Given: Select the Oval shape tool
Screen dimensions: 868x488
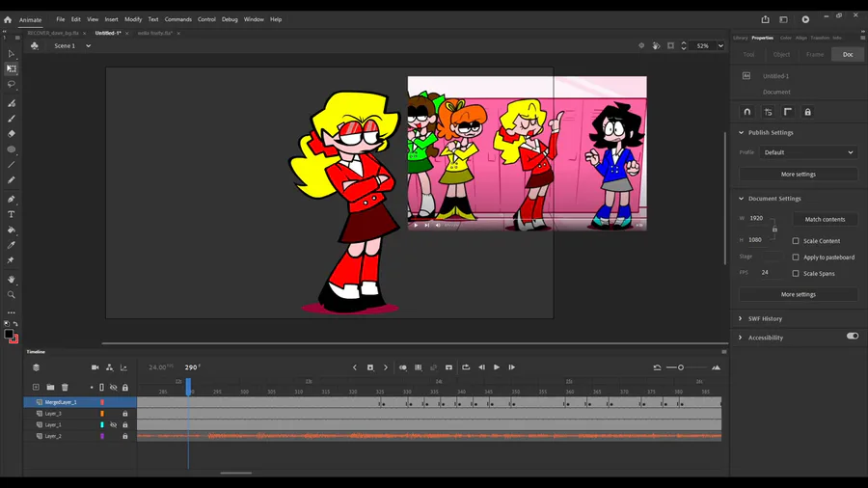Looking at the screenshot, I should point(11,149).
